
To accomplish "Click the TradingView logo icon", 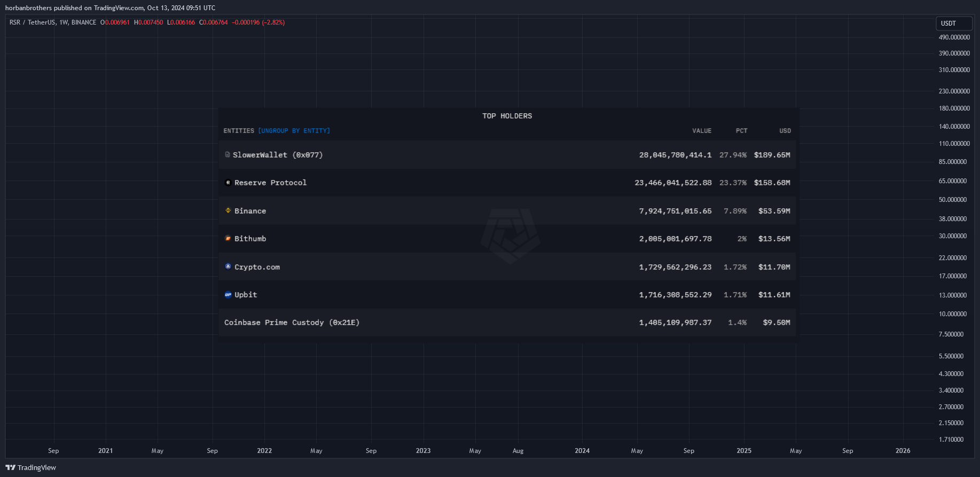I will click(x=11, y=467).
